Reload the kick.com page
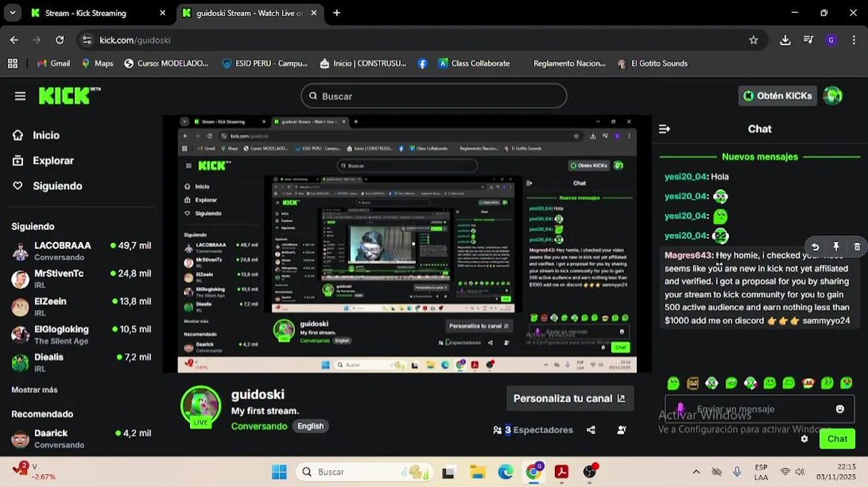The image size is (868, 487). pos(59,40)
